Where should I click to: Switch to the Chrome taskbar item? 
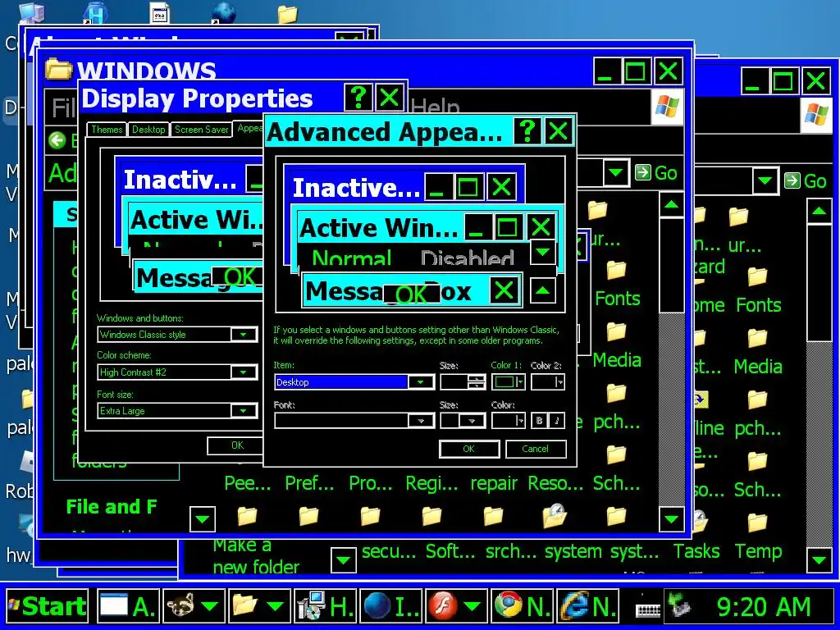click(x=523, y=606)
